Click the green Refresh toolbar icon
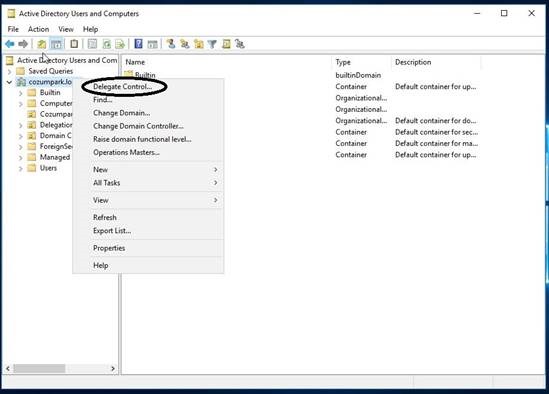This screenshot has height=394, width=549. pos(106,44)
